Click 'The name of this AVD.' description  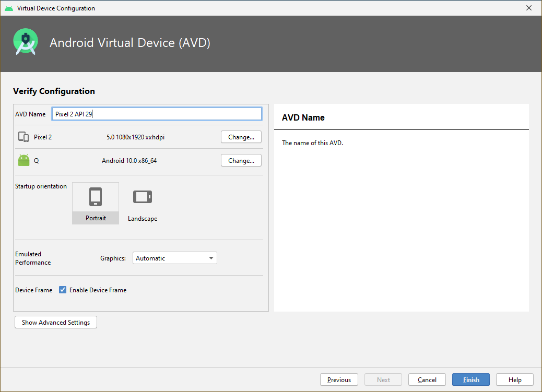[312, 143]
